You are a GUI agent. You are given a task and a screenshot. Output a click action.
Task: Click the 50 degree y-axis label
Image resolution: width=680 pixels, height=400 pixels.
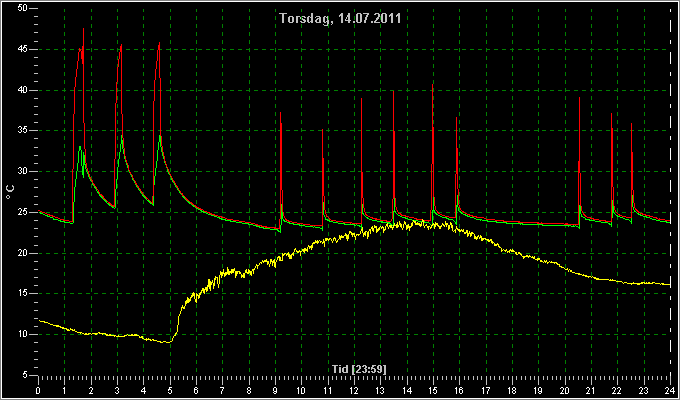click(x=23, y=8)
